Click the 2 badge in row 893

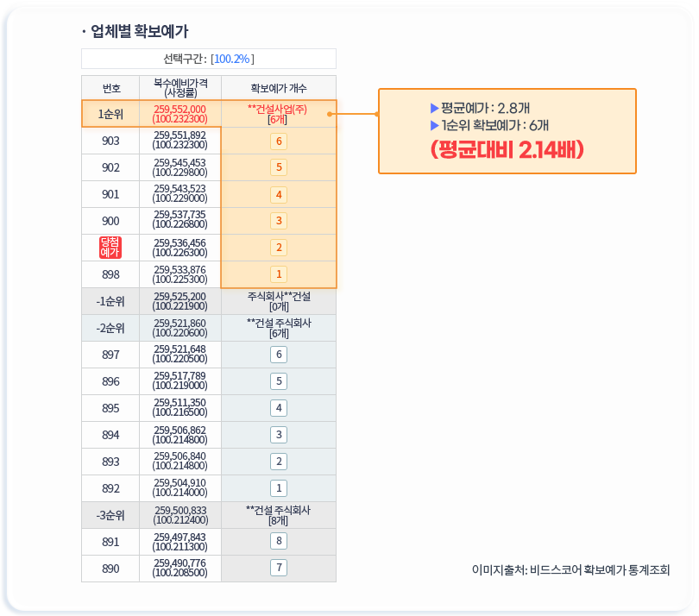coord(279,462)
